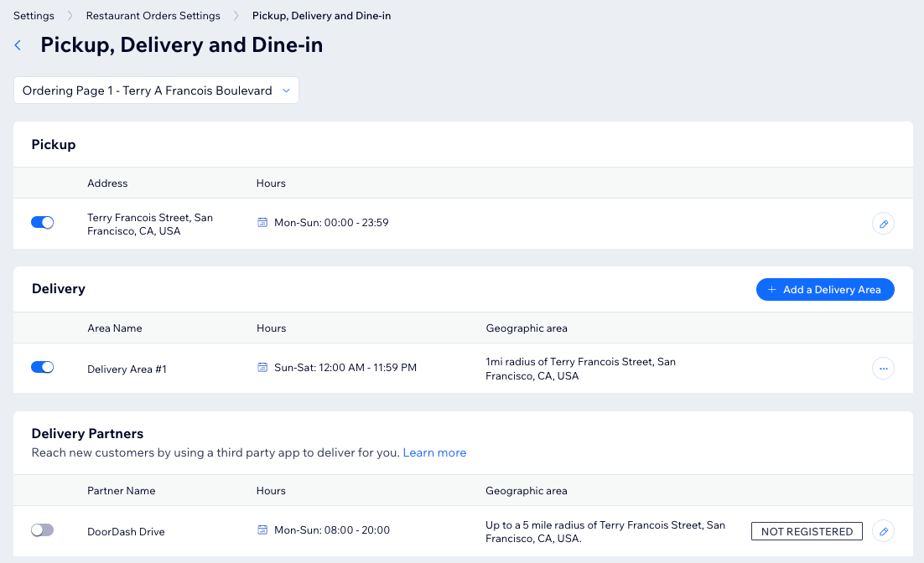Open the pencil edit icon for DoorDash Drive
This screenshot has width=924, height=563.
click(x=883, y=530)
